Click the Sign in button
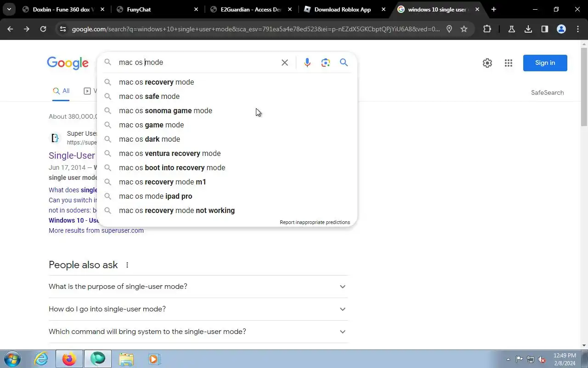This screenshot has width=588, height=368. coord(545,63)
